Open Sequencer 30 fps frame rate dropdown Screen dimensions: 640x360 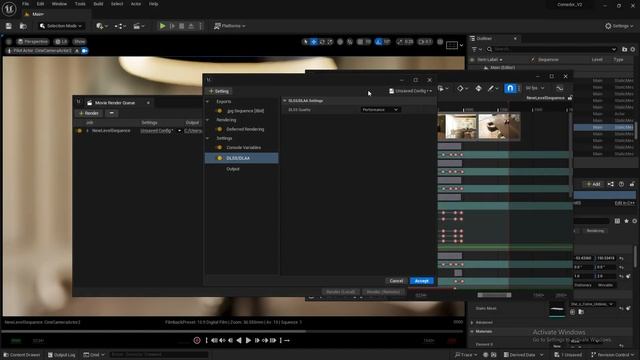click(535, 88)
